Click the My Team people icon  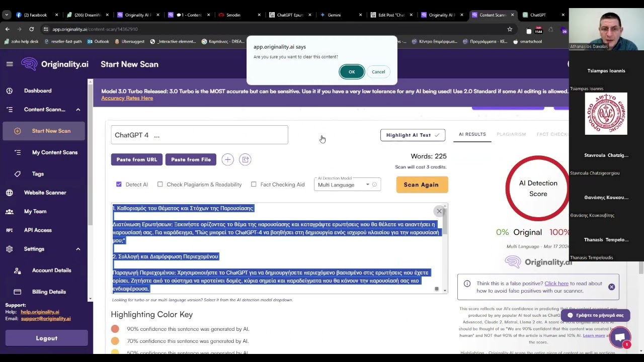[x=10, y=212]
